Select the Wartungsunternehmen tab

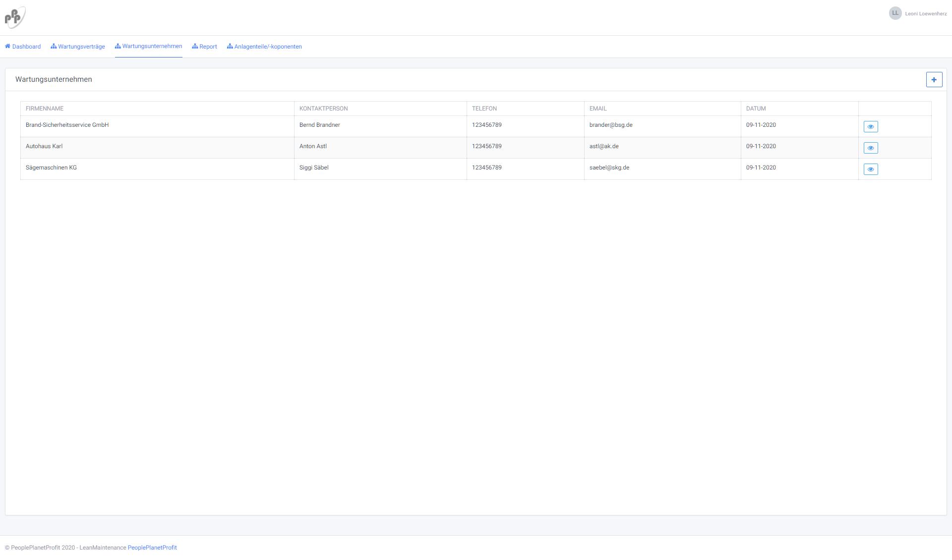149,46
